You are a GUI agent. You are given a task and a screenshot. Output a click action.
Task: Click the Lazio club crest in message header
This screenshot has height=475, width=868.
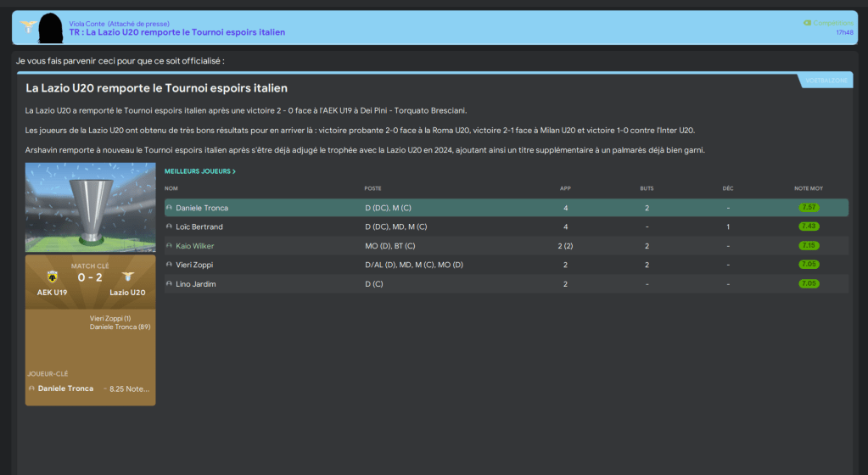coord(28,26)
